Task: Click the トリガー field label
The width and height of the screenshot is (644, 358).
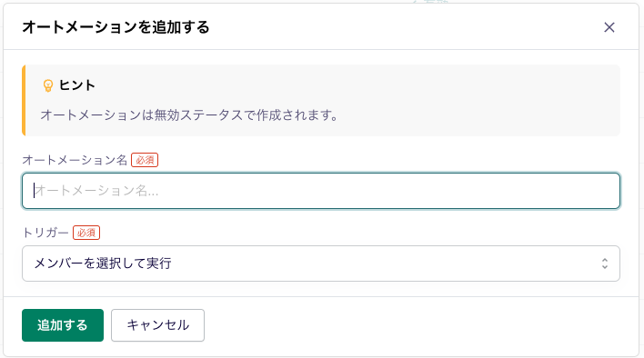Action: coord(45,233)
